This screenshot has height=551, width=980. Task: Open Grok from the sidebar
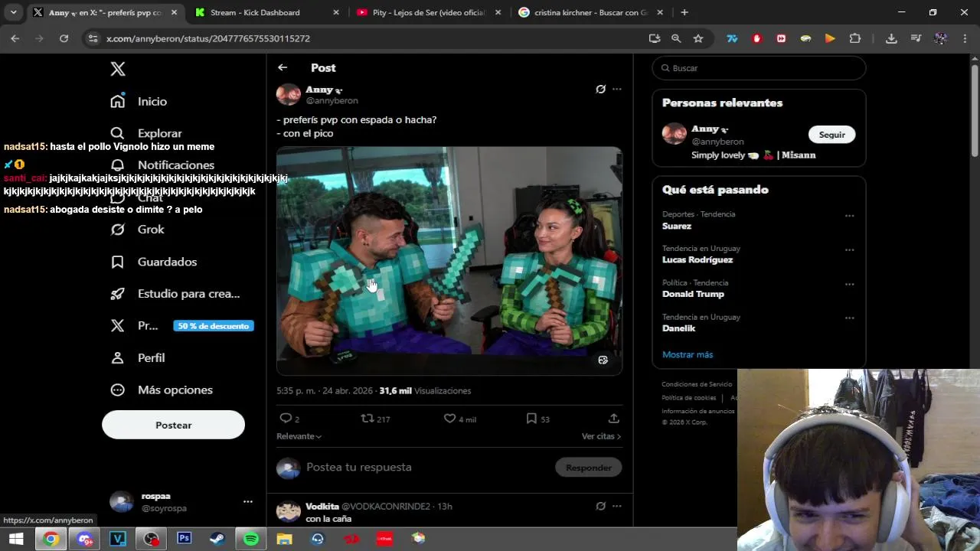click(x=137, y=230)
